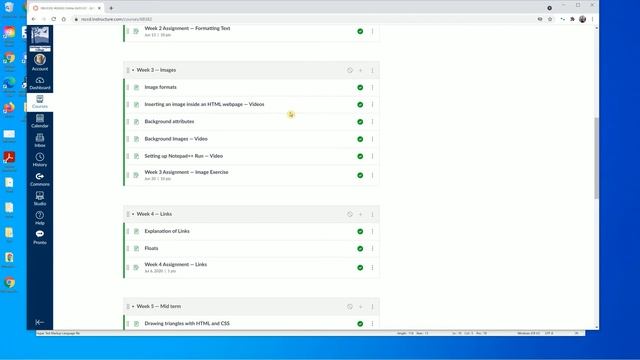Add an item to Week 3 module
This screenshot has width=640, height=360.
(x=360, y=70)
